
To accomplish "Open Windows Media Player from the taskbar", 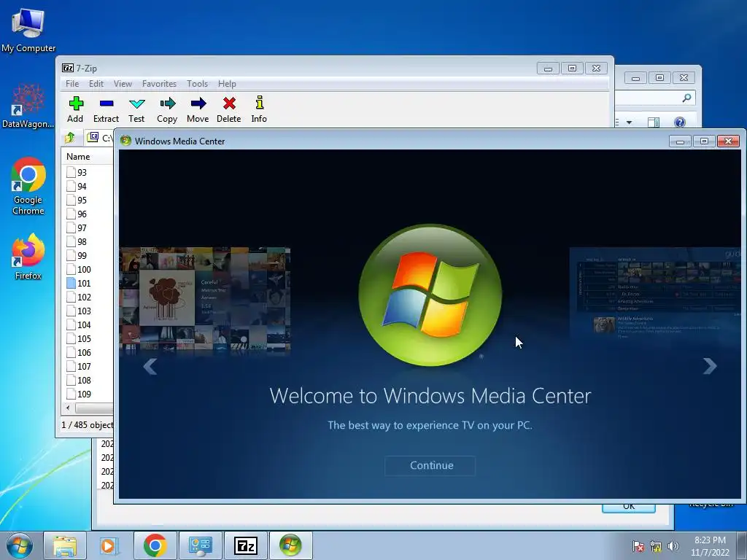I will (x=109, y=545).
